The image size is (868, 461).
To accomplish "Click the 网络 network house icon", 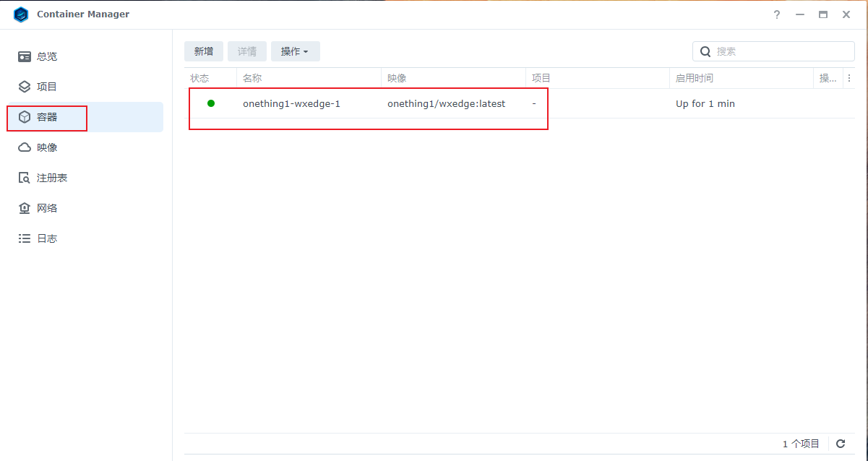I will coord(25,208).
